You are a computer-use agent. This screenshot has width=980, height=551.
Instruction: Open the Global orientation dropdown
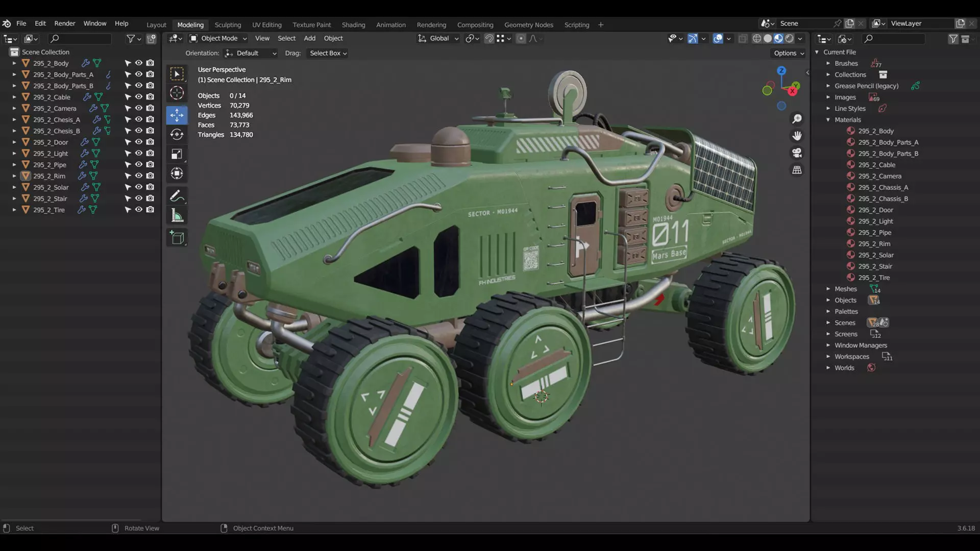click(x=438, y=38)
